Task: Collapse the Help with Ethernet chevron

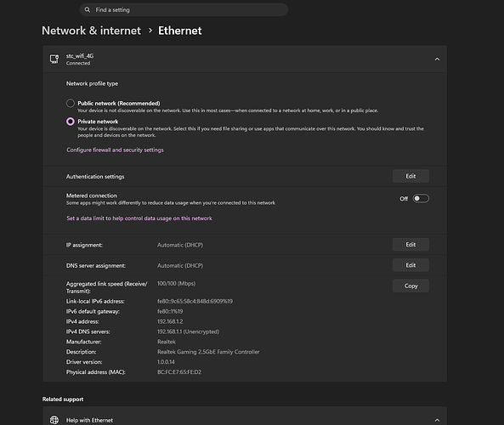Action: tap(437, 420)
